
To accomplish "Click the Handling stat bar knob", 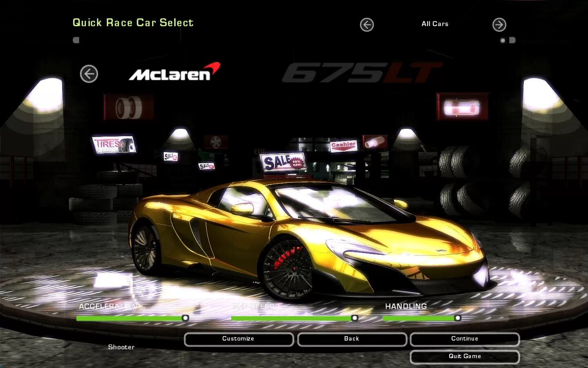I will pyautogui.click(x=458, y=318).
